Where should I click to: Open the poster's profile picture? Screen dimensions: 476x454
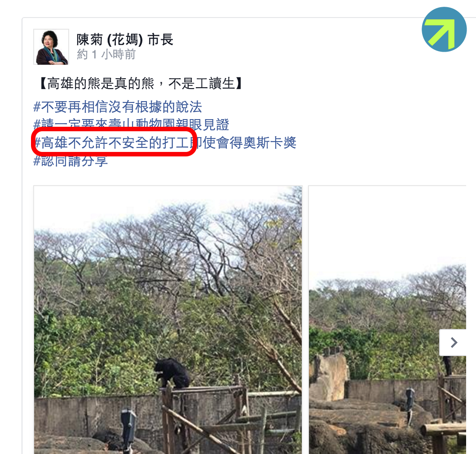[51, 47]
